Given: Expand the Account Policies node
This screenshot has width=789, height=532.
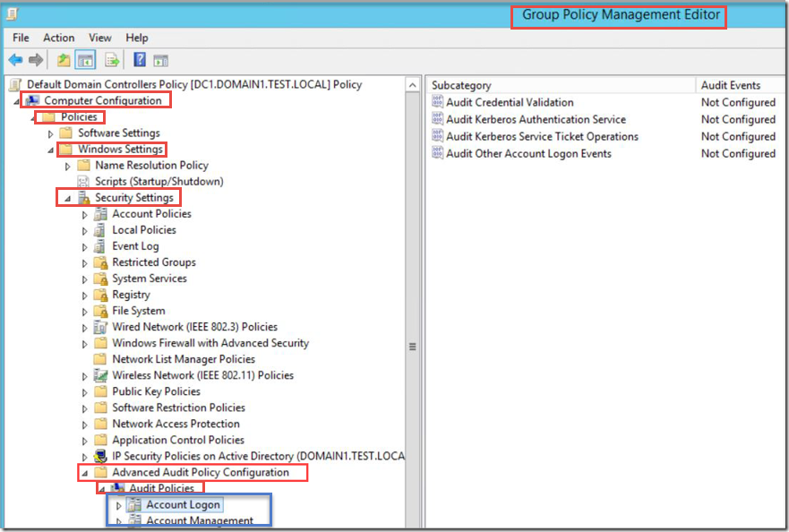Looking at the screenshot, I should tap(86, 215).
